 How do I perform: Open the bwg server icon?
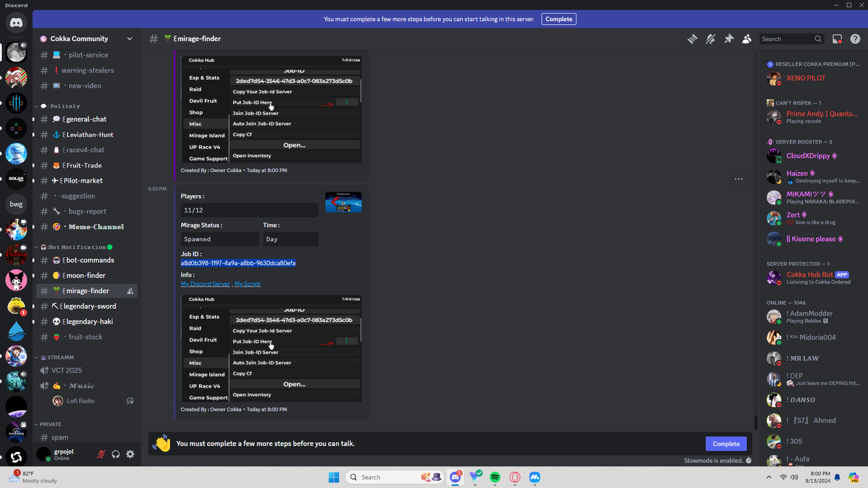tap(16, 204)
